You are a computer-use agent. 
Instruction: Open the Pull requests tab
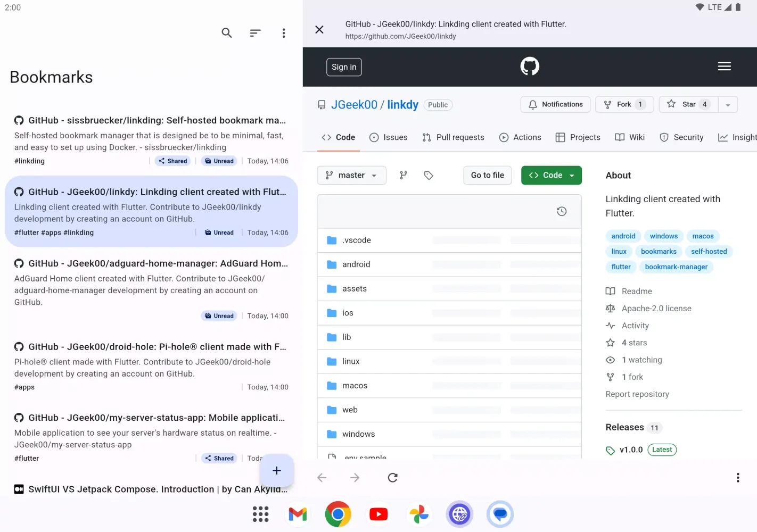pos(453,137)
